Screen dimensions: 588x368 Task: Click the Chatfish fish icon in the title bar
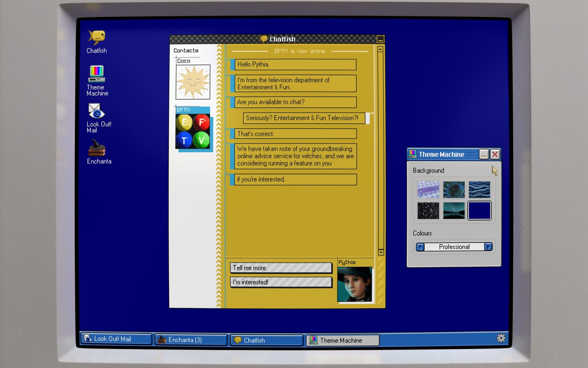click(264, 39)
